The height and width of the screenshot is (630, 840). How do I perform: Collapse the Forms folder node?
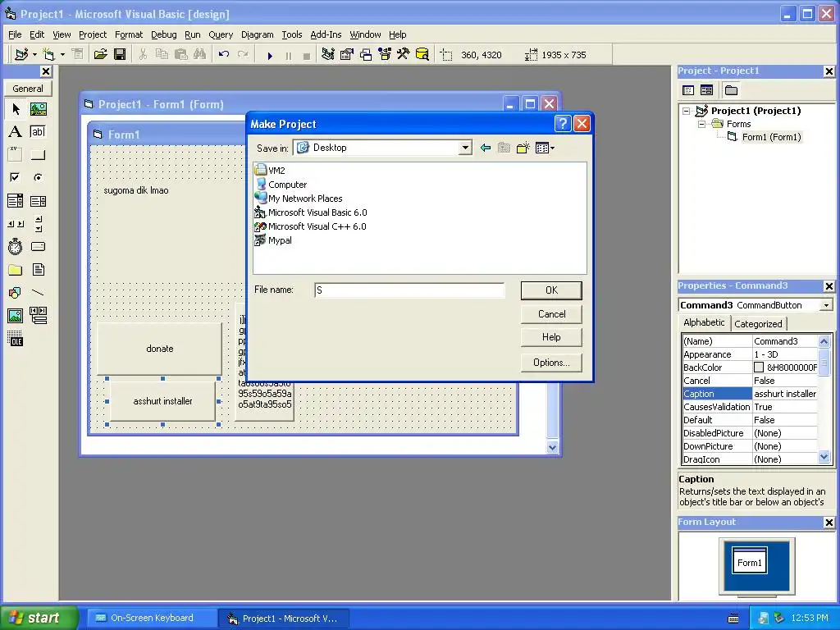[702, 125]
